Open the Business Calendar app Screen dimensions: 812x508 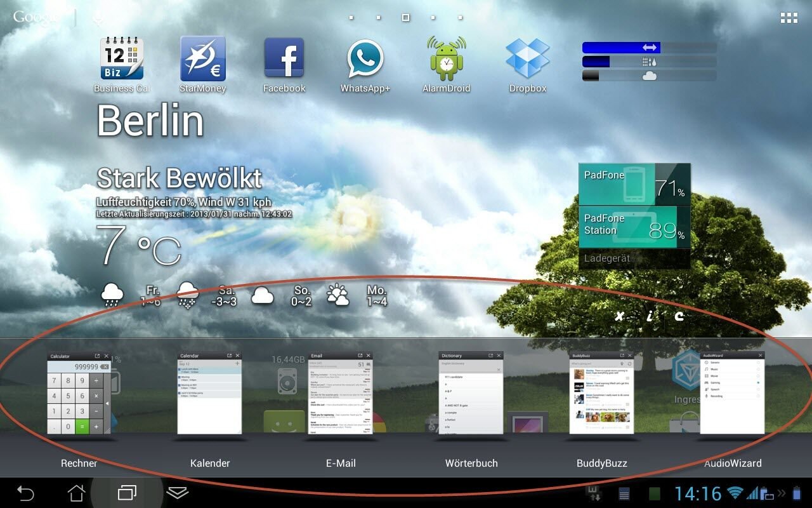122,65
